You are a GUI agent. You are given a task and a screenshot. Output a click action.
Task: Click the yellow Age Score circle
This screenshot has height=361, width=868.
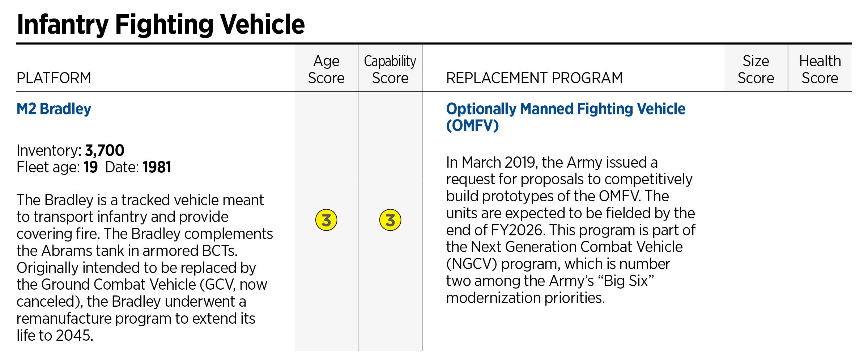coord(326,220)
